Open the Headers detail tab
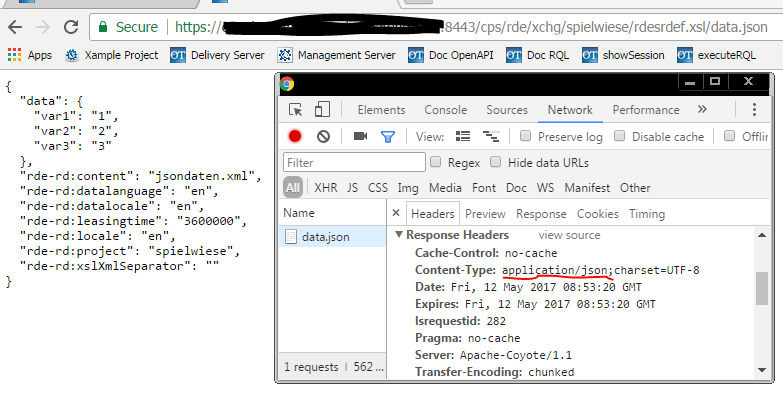 432,214
